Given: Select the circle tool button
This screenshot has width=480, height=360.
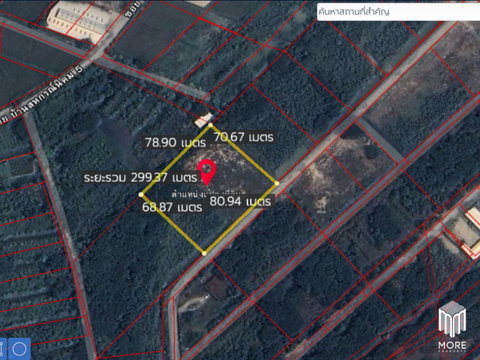Looking at the screenshot, I should click(19, 349).
